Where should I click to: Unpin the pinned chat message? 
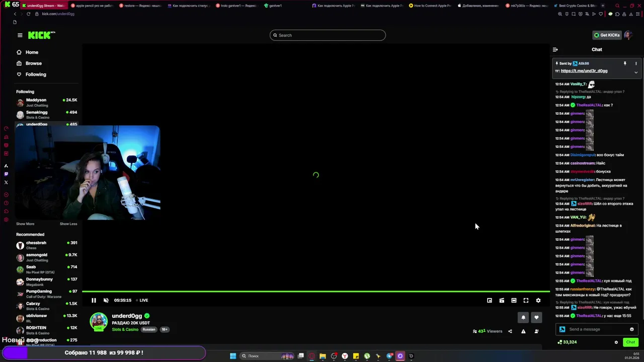[625, 63]
